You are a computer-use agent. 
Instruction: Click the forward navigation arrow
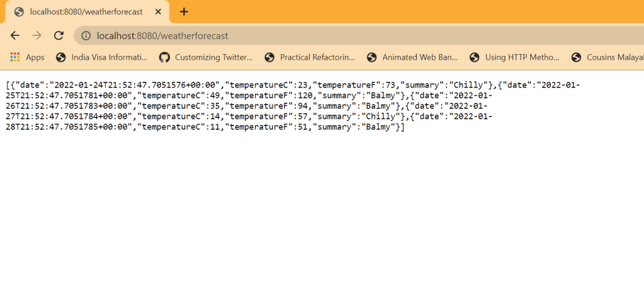click(x=37, y=36)
